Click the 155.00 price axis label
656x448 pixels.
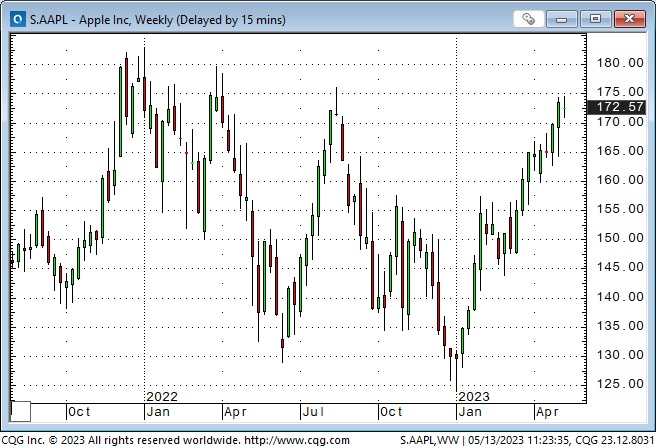coord(620,209)
